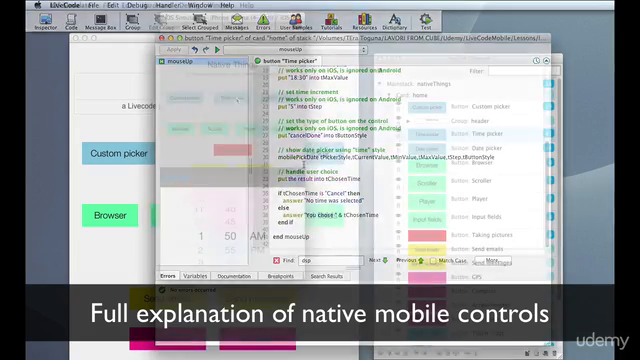Switch to the Documentation tab
The width and height of the screenshot is (640, 360).
tap(234, 276)
